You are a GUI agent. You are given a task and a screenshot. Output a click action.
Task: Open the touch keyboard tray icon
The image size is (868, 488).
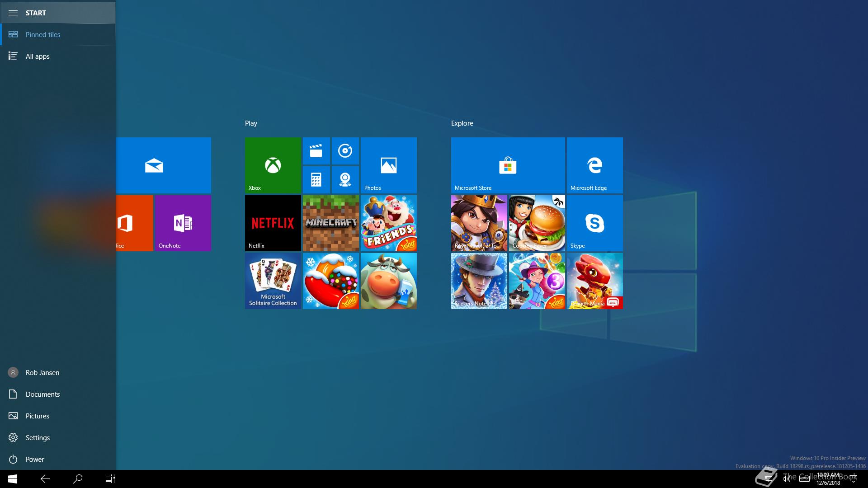point(804,479)
